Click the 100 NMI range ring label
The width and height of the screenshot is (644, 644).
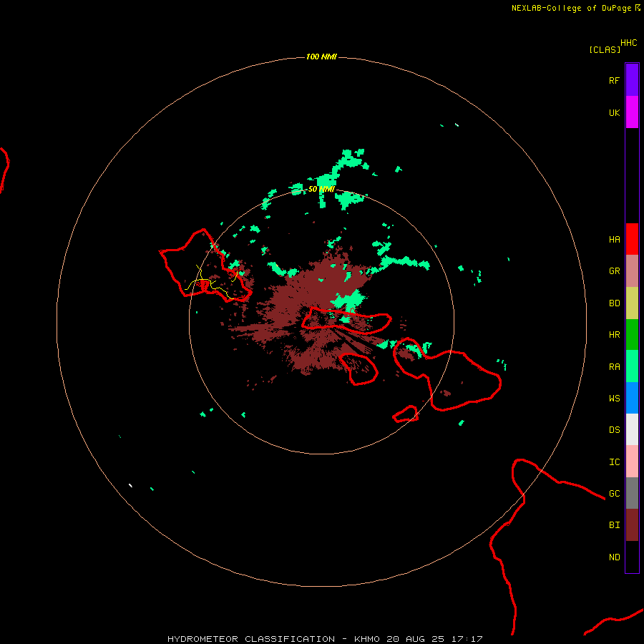(321, 57)
